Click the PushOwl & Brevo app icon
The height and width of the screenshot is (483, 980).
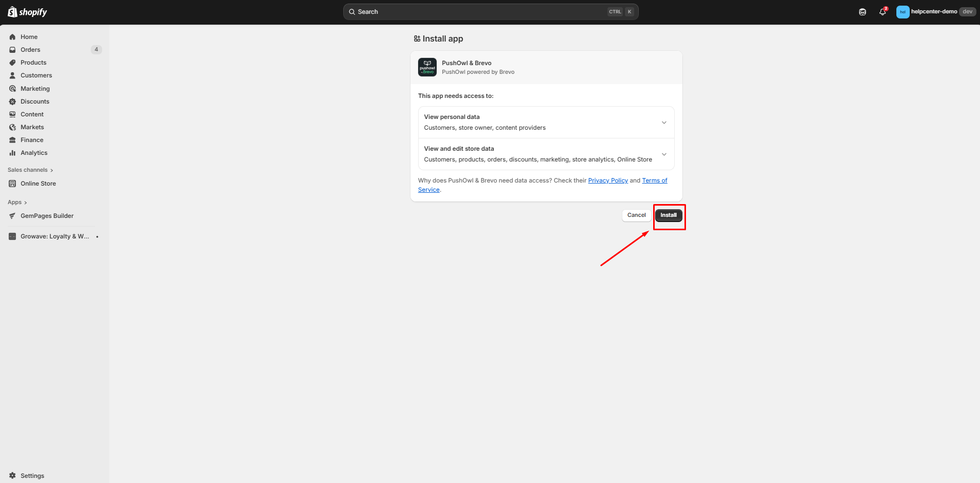pyautogui.click(x=427, y=67)
